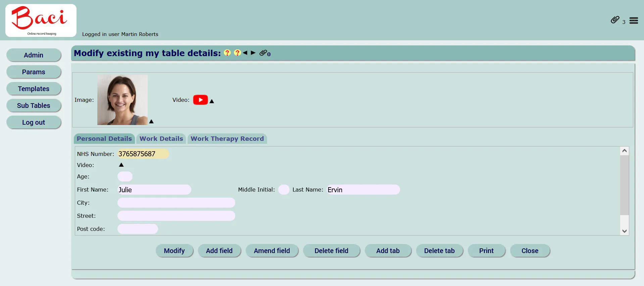Open the hamburger menu in the header

[x=634, y=21]
